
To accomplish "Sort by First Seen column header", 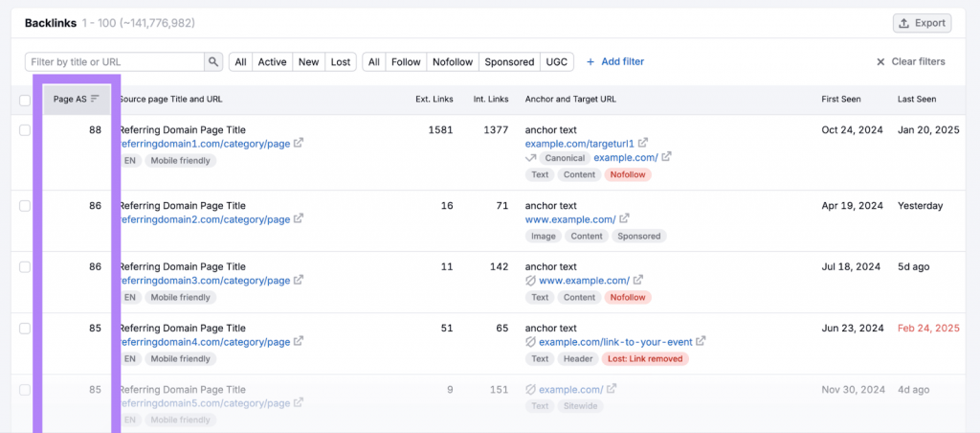I will click(841, 99).
